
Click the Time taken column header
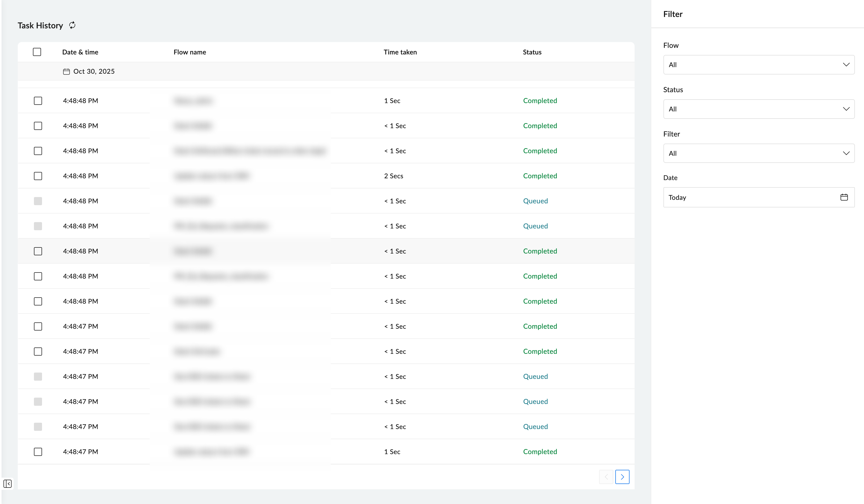(400, 52)
